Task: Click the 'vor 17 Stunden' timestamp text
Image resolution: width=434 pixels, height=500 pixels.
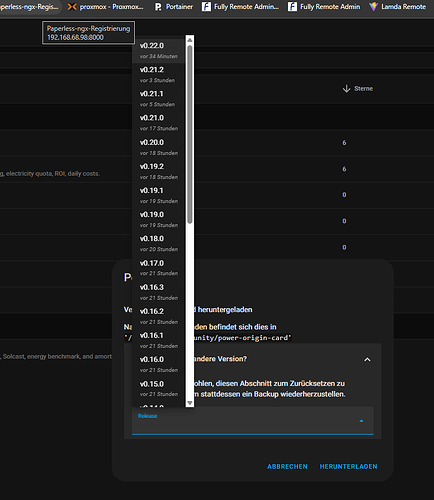Action: click(x=159, y=128)
